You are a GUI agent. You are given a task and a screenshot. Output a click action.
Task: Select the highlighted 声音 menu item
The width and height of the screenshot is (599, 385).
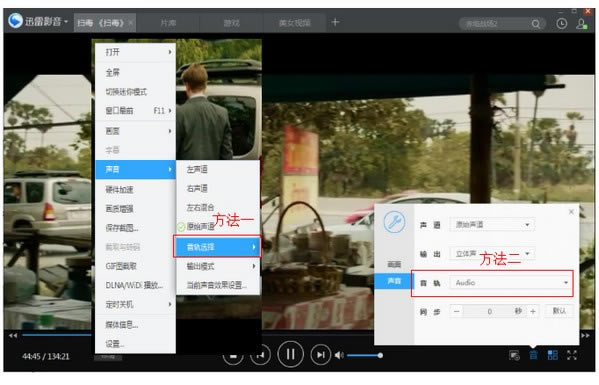click(135, 169)
